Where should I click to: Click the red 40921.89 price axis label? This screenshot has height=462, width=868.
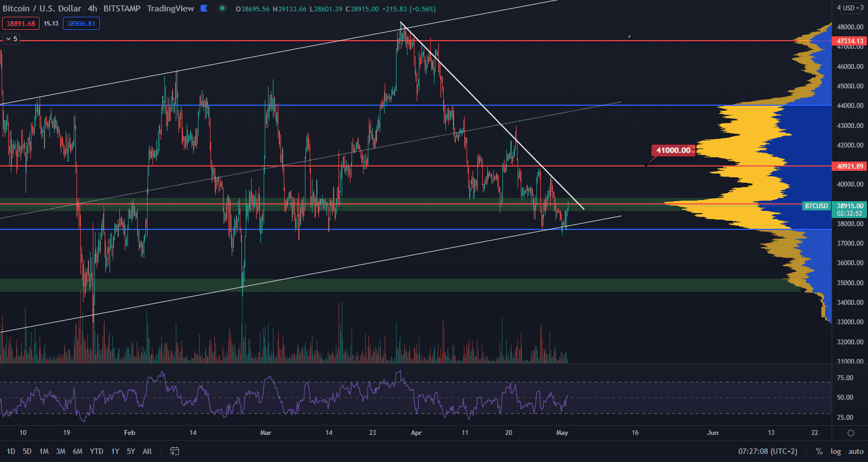click(850, 166)
